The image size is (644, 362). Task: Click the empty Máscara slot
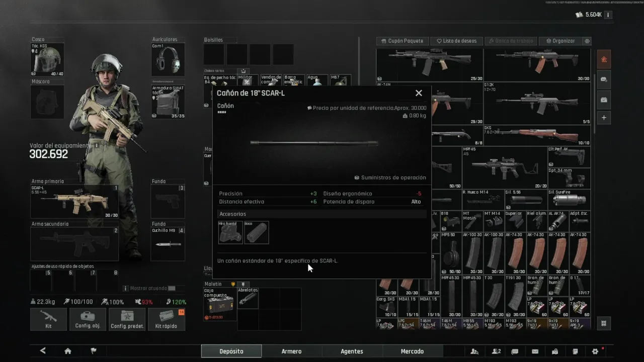pyautogui.click(x=47, y=102)
